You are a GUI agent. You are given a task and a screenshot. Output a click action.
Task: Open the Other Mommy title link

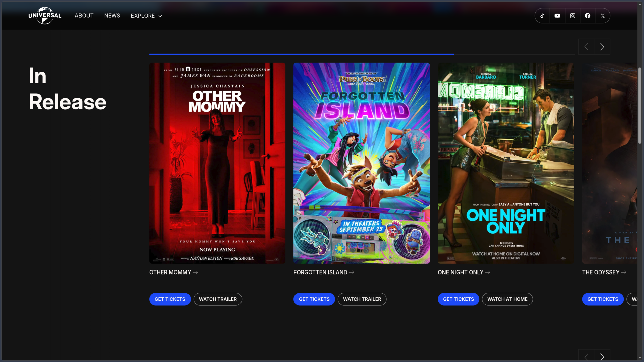point(173,272)
